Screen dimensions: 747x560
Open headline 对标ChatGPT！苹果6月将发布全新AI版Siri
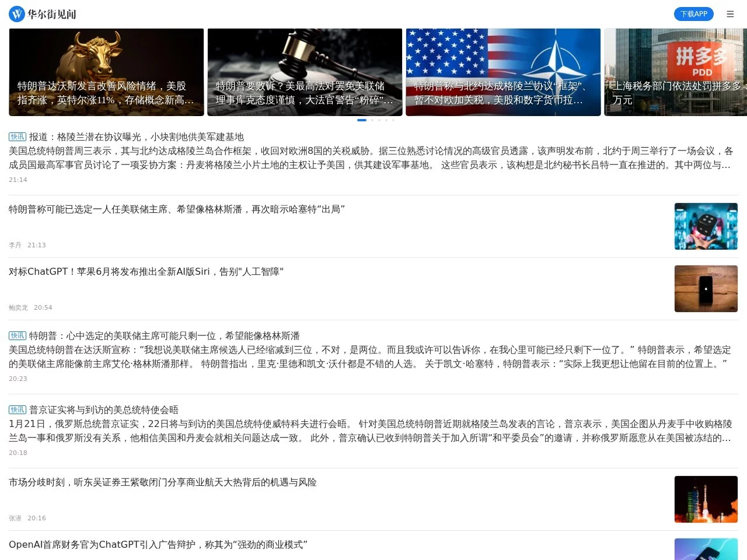click(146, 271)
